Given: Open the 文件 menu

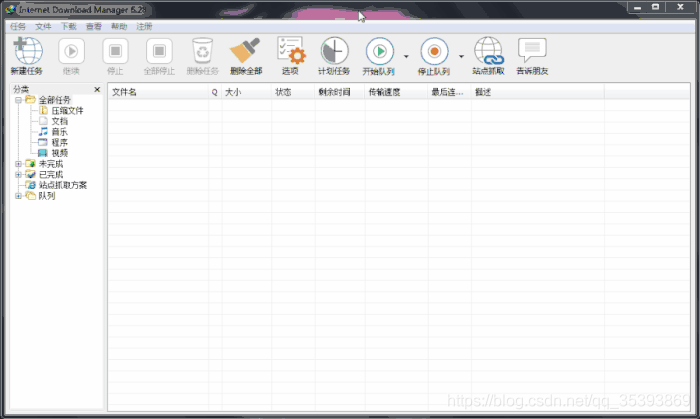Looking at the screenshot, I should pyautogui.click(x=43, y=27).
